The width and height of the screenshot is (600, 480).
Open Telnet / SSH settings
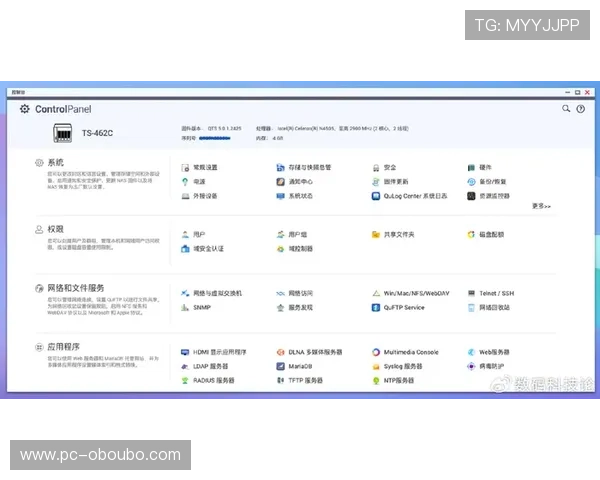[x=496, y=293]
